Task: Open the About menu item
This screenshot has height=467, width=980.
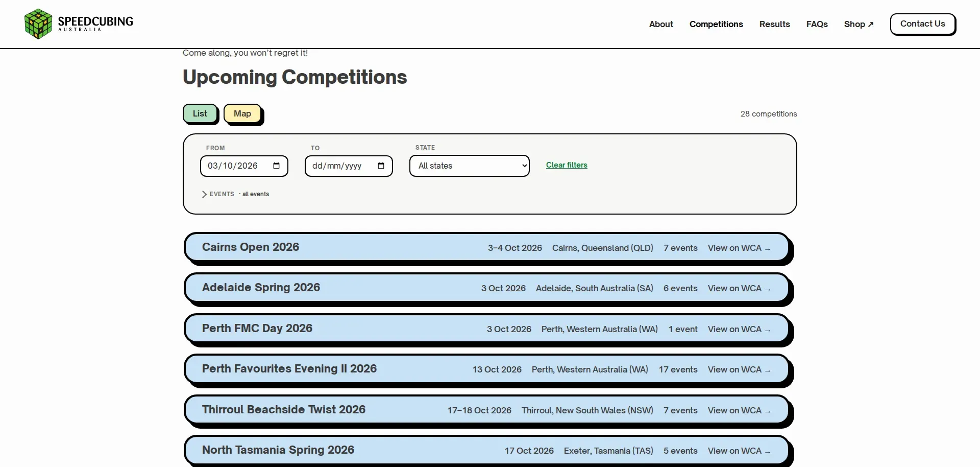Action: pyautogui.click(x=661, y=24)
